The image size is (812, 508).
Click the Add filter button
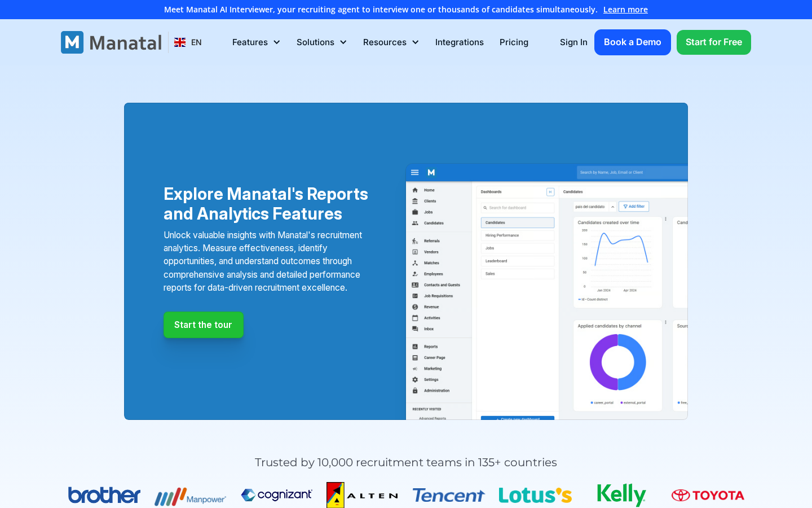634,207
